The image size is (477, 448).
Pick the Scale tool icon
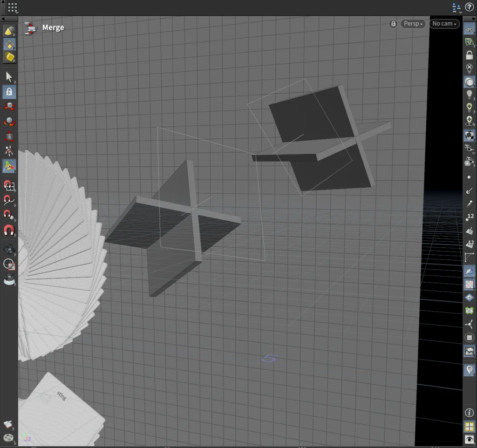(x=9, y=136)
